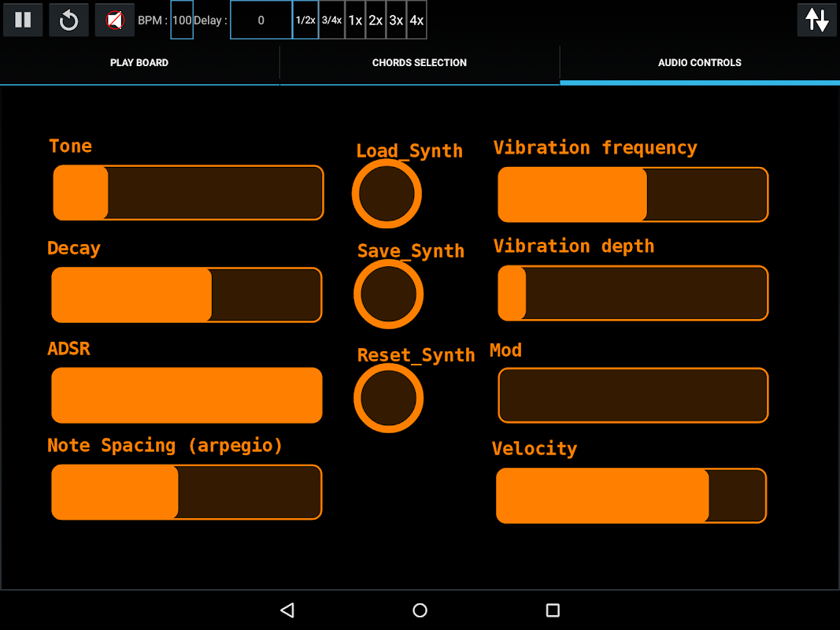
Task: Tap the up-down swap arrows icon
Action: click(x=816, y=20)
